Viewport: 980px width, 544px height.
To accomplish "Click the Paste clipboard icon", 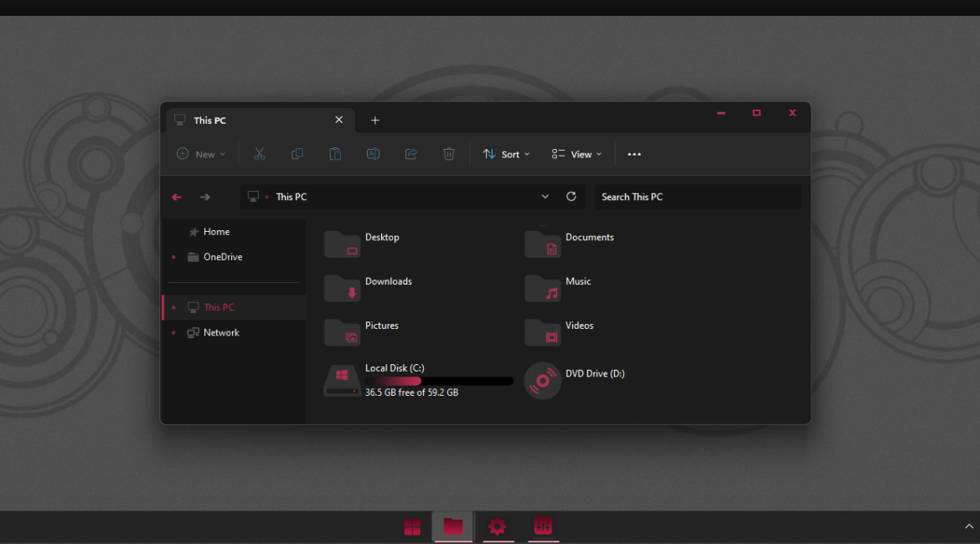I will click(x=335, y=154).
